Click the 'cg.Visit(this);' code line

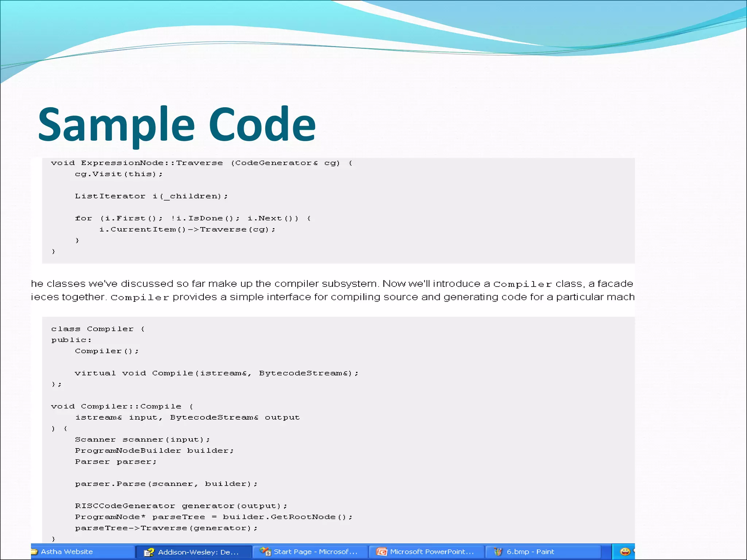(x=119, y=174)
